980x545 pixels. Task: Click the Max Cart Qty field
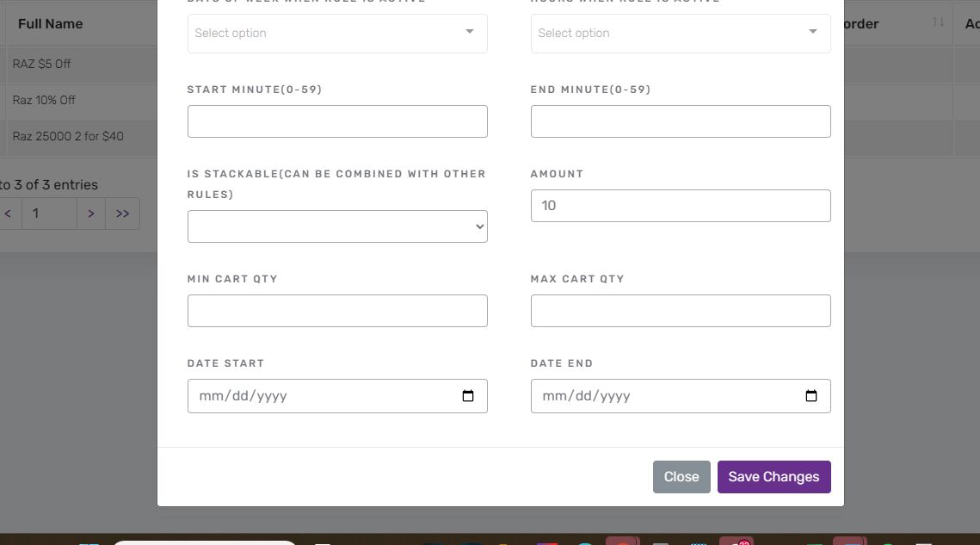click(680, 311)
